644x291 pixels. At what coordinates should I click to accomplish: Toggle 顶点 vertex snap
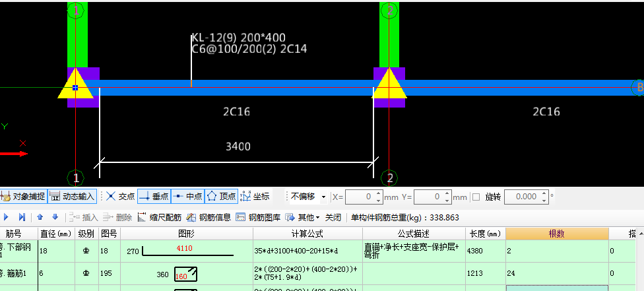click(222, 197)
